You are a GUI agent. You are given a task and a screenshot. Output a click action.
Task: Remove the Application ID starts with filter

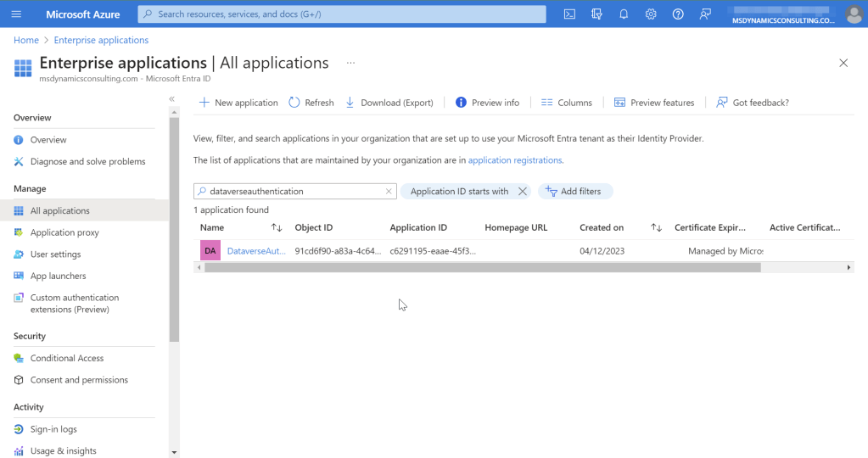[523, 192]
